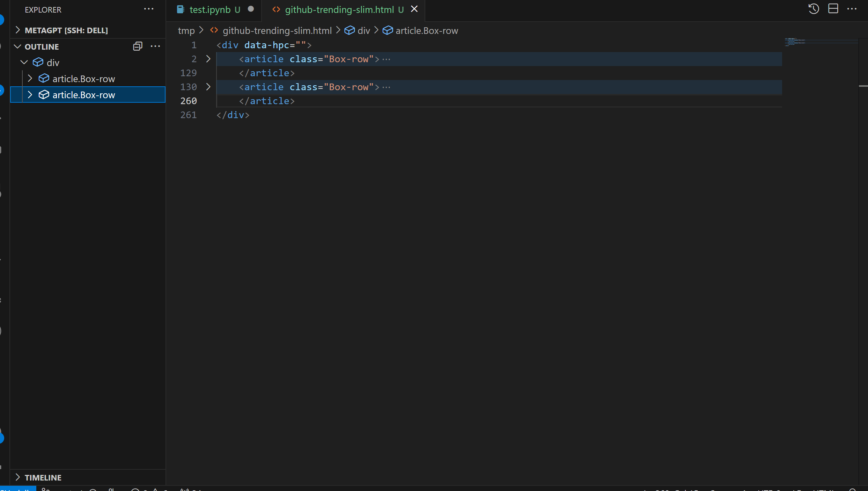The height and width of the screenshot is (491, 868).
Task: Click the minimap code preview
Action: click(x=795, y=42)
